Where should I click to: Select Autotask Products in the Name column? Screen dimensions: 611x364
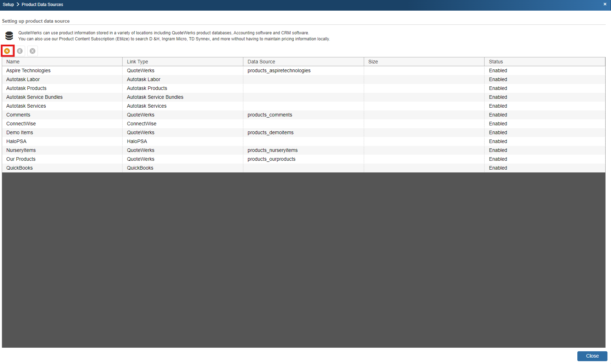(x=26, y=88)
